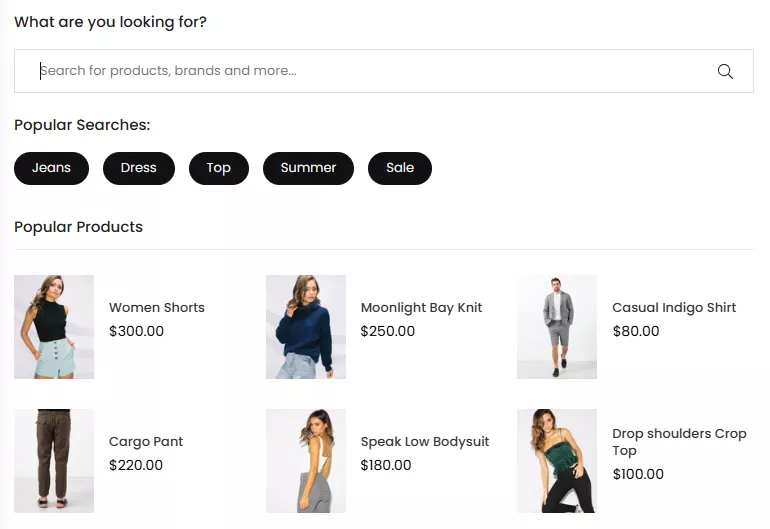View the Speak Low Bodysuit thumbnail

pos(306,461)
